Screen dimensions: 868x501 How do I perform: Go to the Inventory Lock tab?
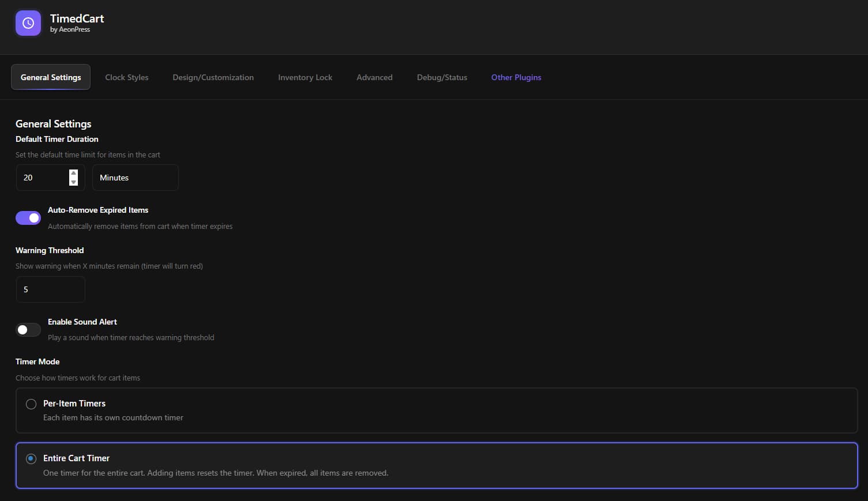[305, 77]
